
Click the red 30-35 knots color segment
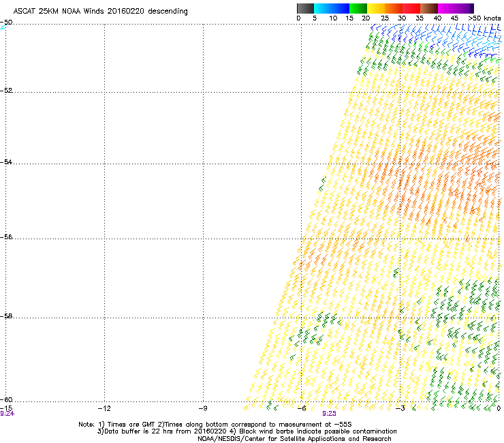(x=411, y=8)
